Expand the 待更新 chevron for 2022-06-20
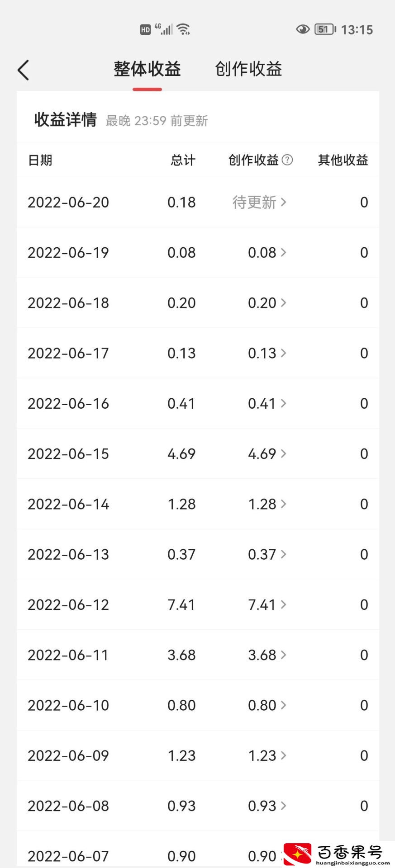 point(283,202)
